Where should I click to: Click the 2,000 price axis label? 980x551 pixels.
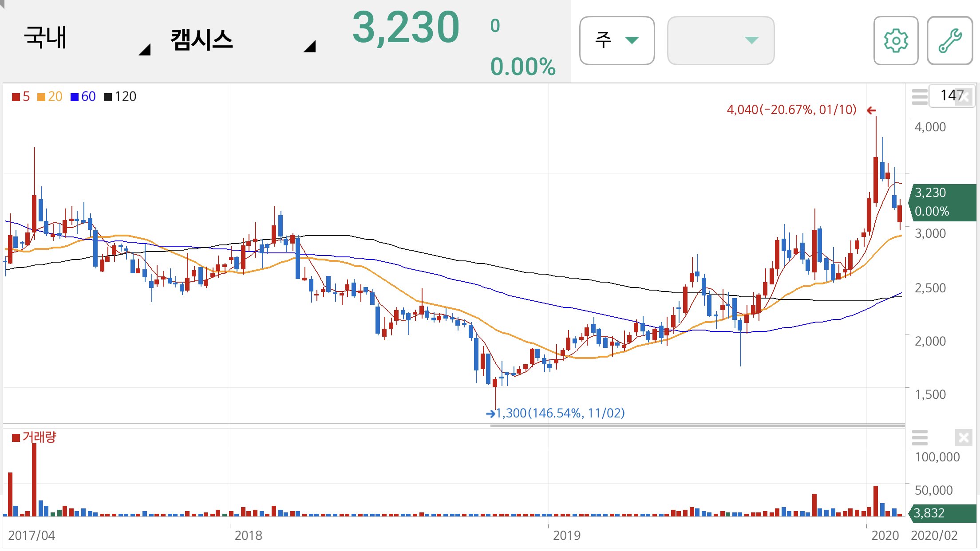click(930, 341)
